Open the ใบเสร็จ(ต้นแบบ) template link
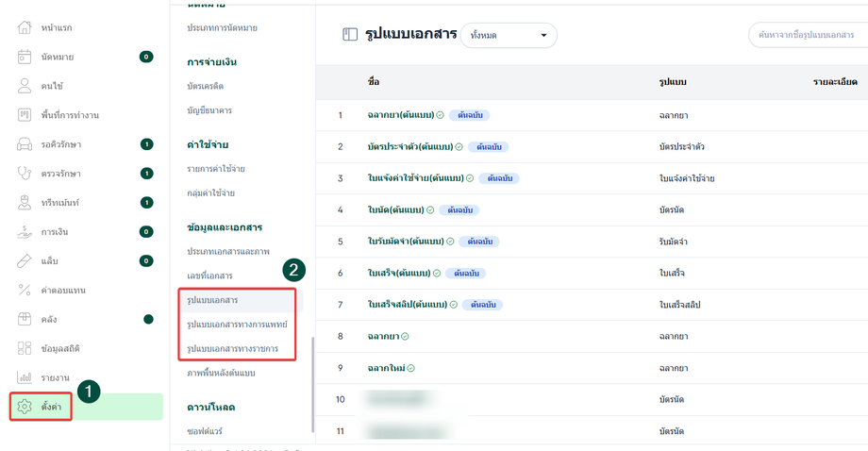Image resolution: width=868 pixels, height=451 pixels. click(398, 273)
